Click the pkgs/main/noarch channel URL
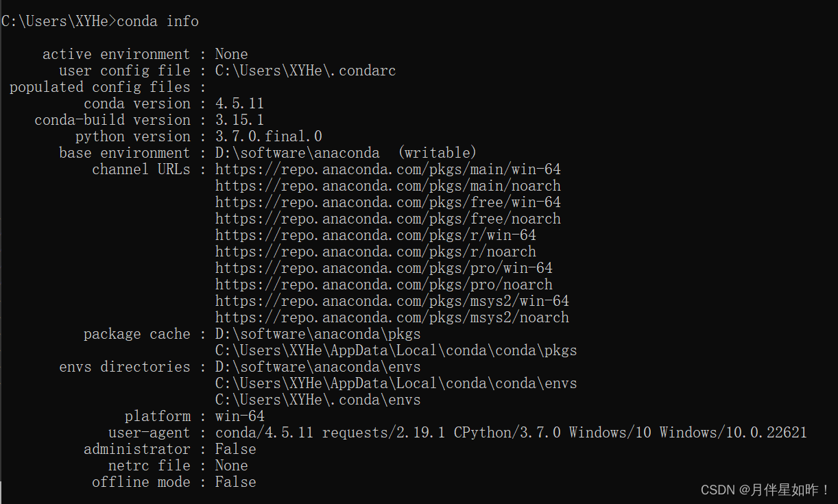Screen dimensions: 838x504 pyautogui.click(x=388, y=186)
